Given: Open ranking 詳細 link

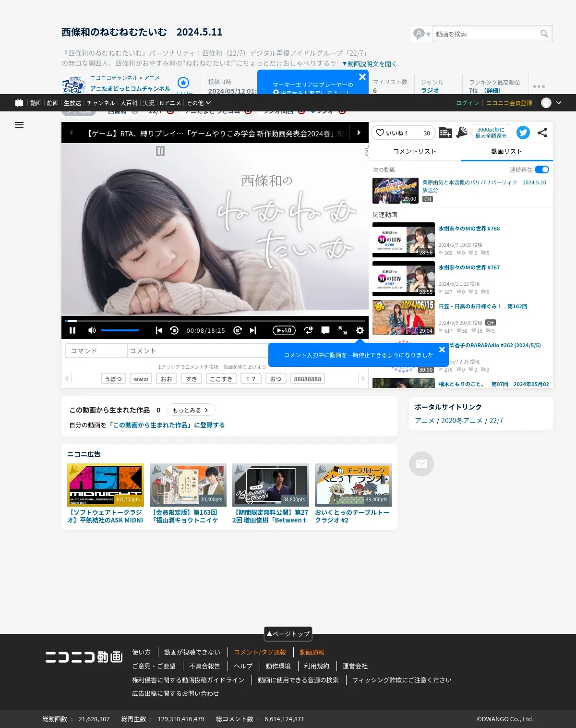Looking at the screenshot, I should point(492,90).
